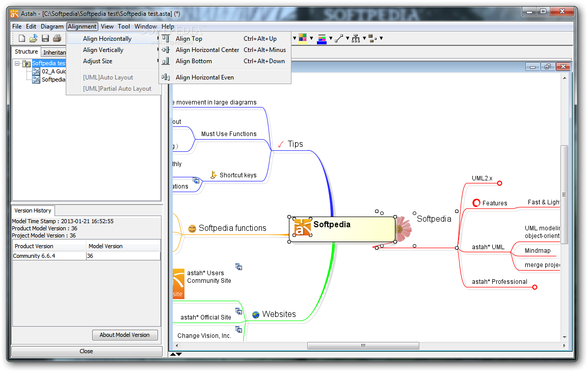Select the tree layout tool

pos(356,38)
